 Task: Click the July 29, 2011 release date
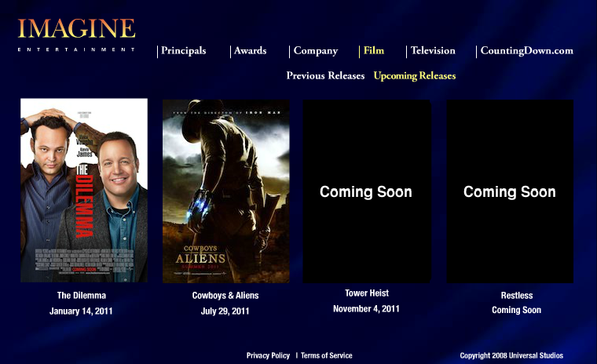point(225,311)
